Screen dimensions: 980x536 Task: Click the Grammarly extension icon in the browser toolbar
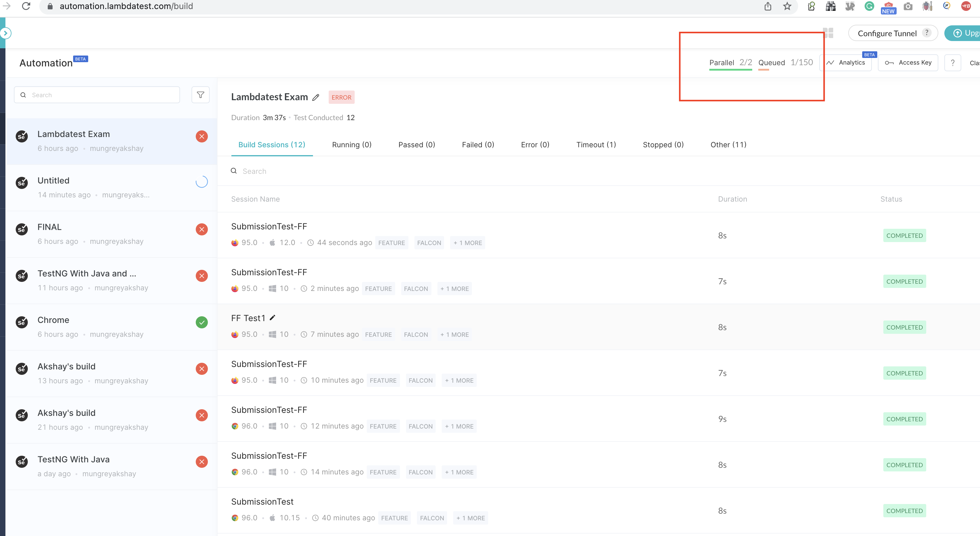[869, 6]
